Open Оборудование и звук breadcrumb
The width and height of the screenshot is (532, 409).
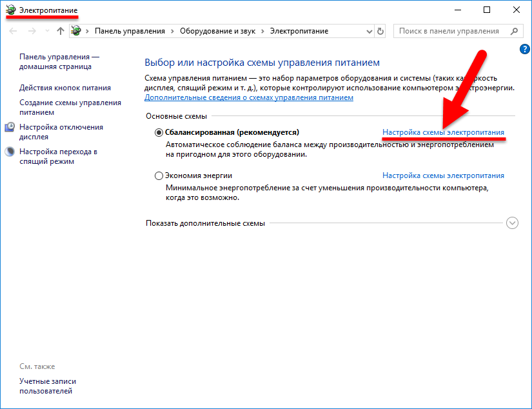pos(217,31)
